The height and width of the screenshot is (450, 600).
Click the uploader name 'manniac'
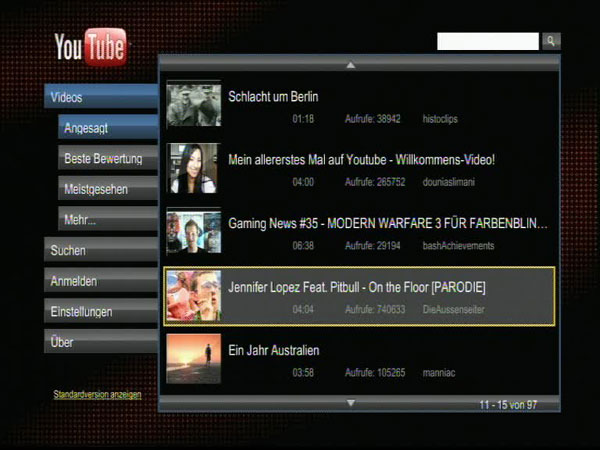pos(439,373)
